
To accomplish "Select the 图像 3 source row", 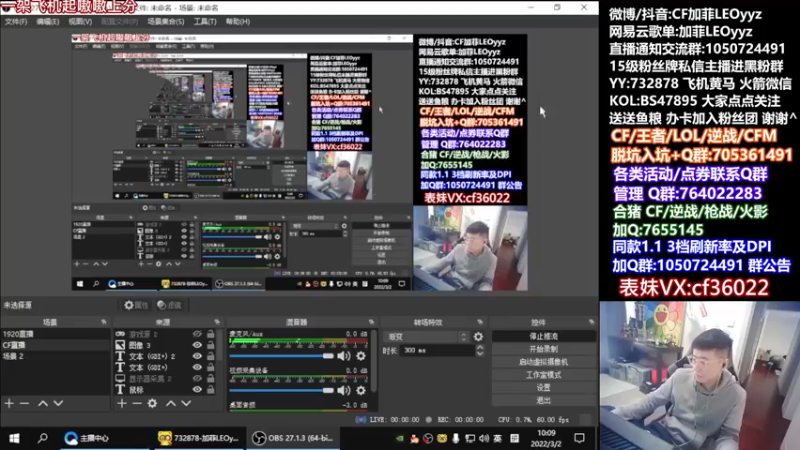I will 165,345.
